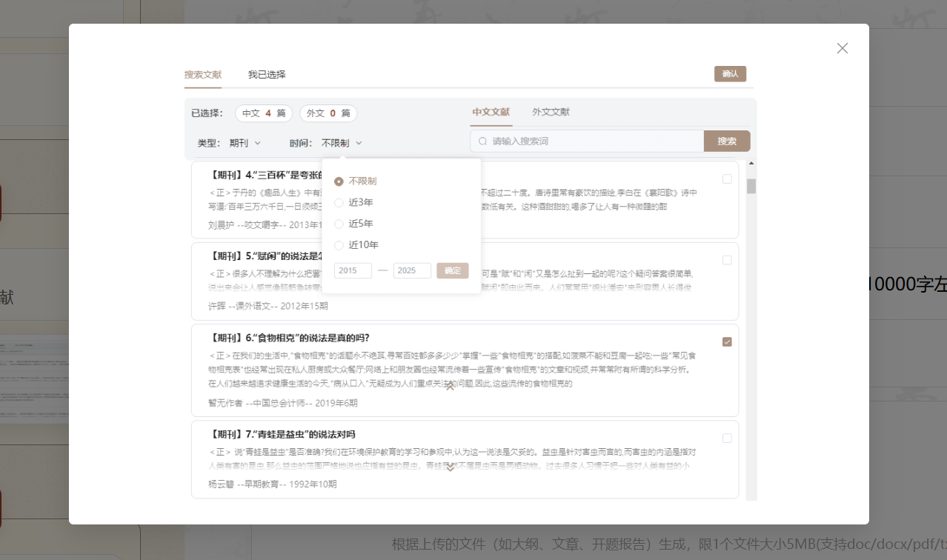Check the box for article 7 "青蛙是益虫"
Viewport: 947px width, 560px height.
tap(727, 438)
